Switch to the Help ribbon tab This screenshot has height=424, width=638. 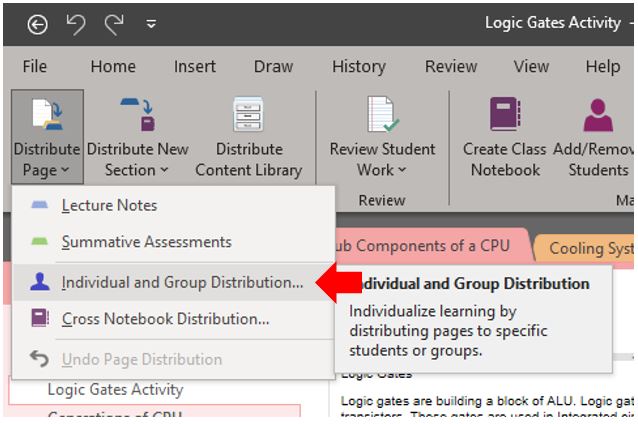tap(603, 66)
